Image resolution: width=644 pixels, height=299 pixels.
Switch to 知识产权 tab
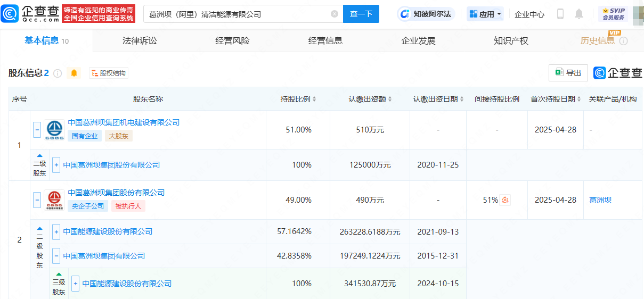(x=511, y=41)
